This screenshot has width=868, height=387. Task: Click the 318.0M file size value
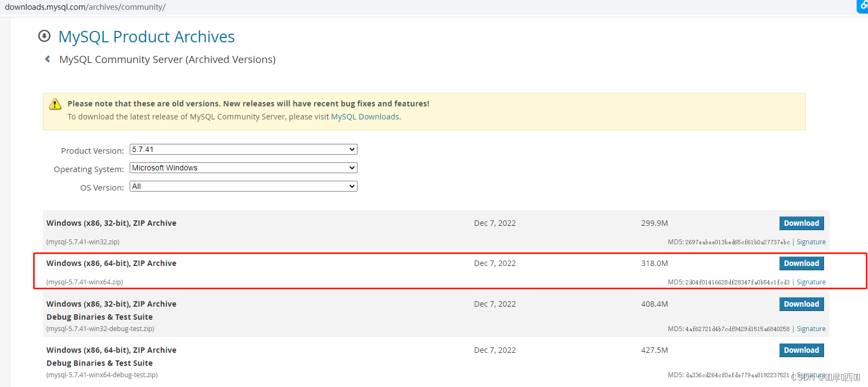654,263
